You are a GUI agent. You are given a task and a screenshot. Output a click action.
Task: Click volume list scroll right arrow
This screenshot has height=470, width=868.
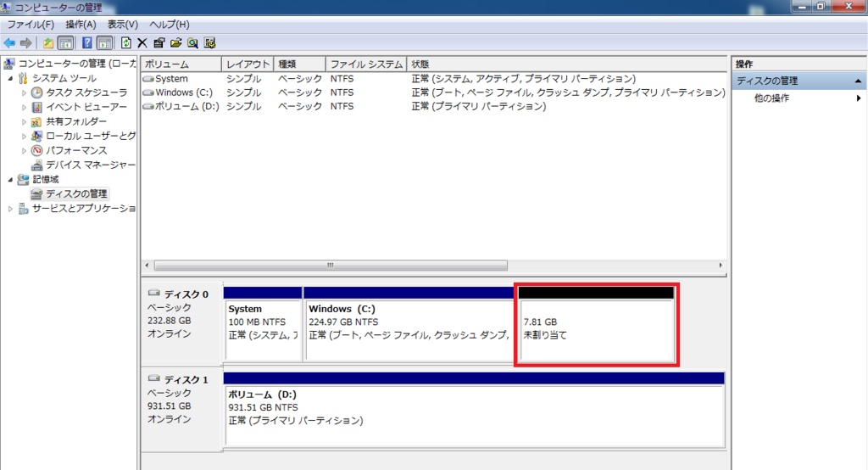(721, 266)
